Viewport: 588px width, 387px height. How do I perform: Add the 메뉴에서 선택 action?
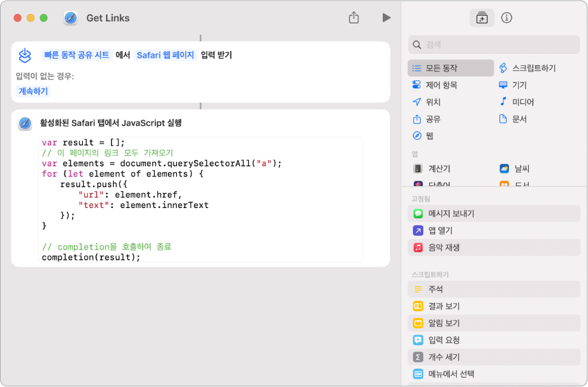click(x=494, y=374)
